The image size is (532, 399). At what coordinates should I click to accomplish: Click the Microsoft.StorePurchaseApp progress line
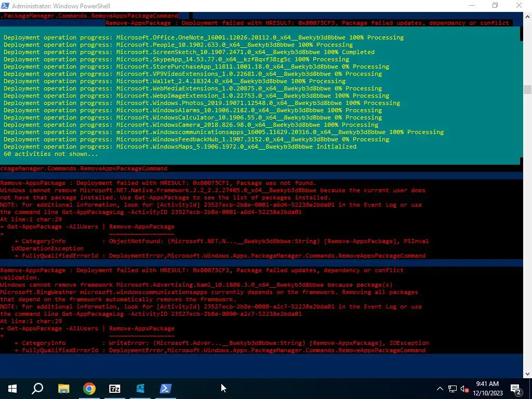(x=196, y=66)
